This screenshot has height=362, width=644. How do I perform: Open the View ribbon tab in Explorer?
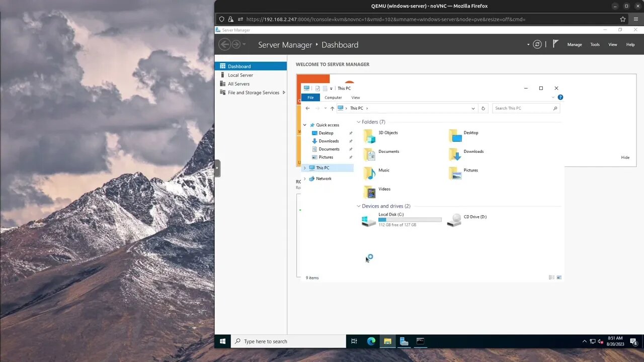pos(356,98)
